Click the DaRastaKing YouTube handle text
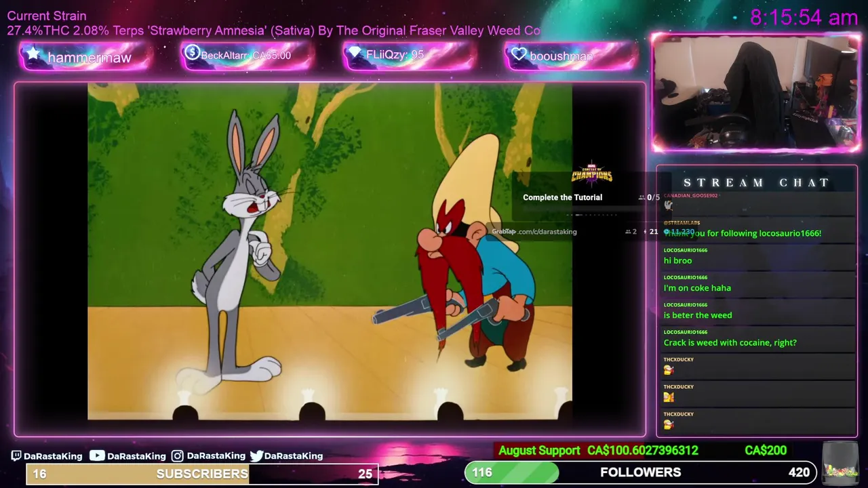Screen dimensions: 868x488 (136, 456)
